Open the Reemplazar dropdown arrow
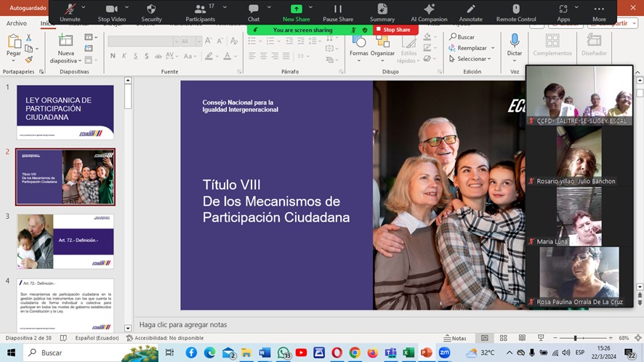The width and height of the screenshot is (644, 362). [492, 48]
